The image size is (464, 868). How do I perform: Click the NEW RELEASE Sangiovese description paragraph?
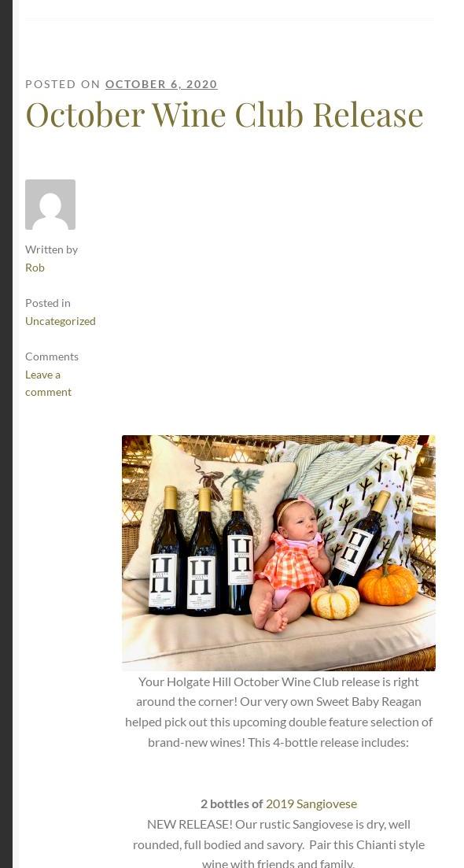point(278,843)
